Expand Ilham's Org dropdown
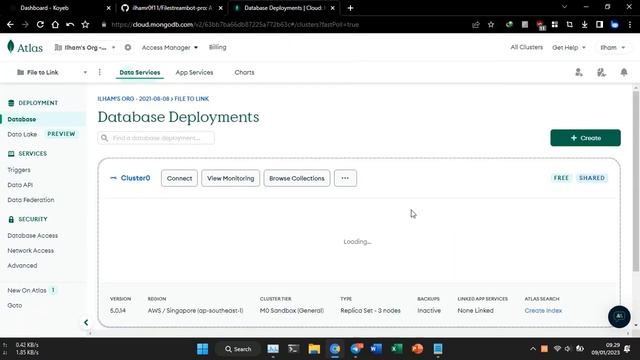 (85, 47)
